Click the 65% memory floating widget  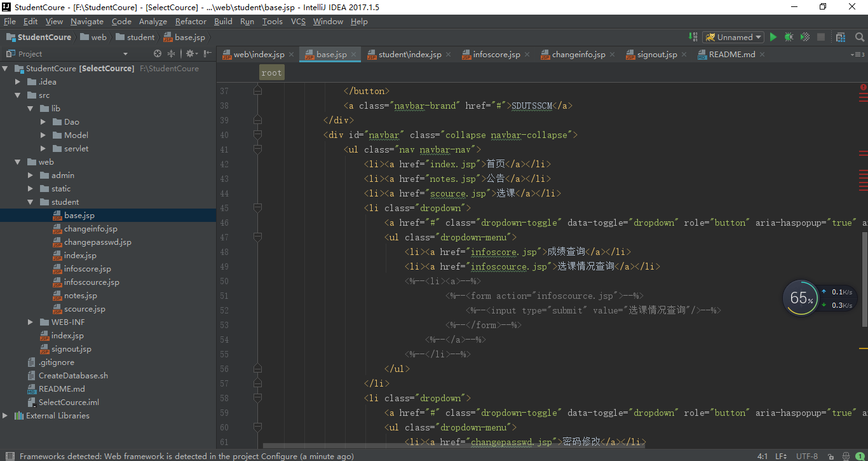tap(801, 298)
